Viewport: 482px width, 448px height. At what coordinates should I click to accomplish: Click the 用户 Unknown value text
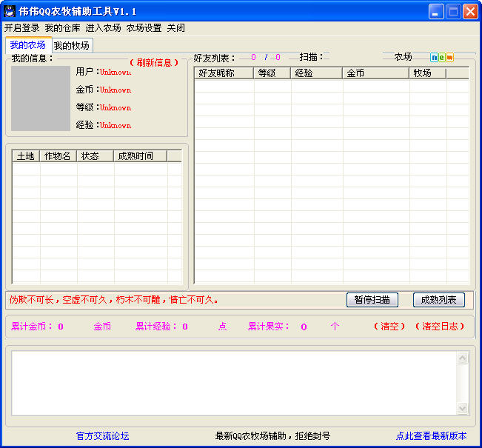[x=116, y=72]
